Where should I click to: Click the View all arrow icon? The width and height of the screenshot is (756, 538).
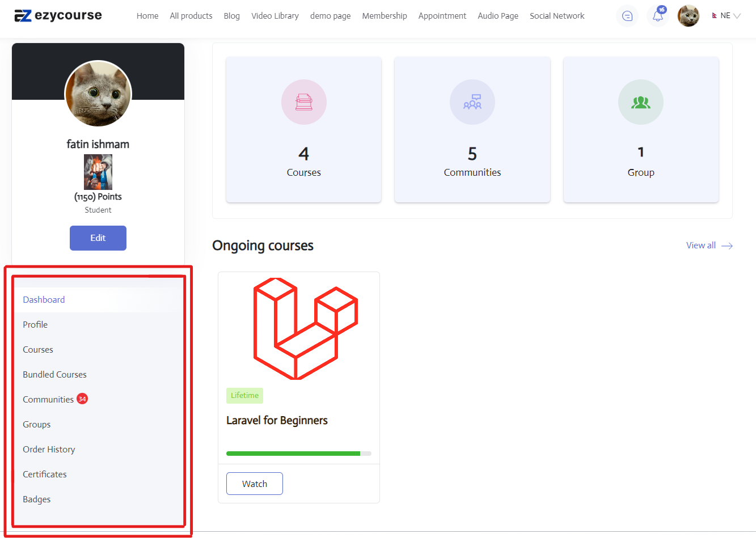727,245
